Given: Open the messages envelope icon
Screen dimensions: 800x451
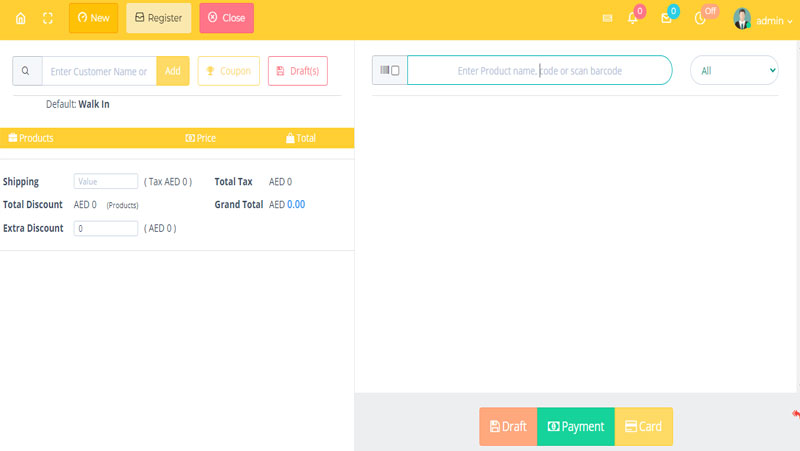Looking at the screenshot, I should tap(666, 18).
